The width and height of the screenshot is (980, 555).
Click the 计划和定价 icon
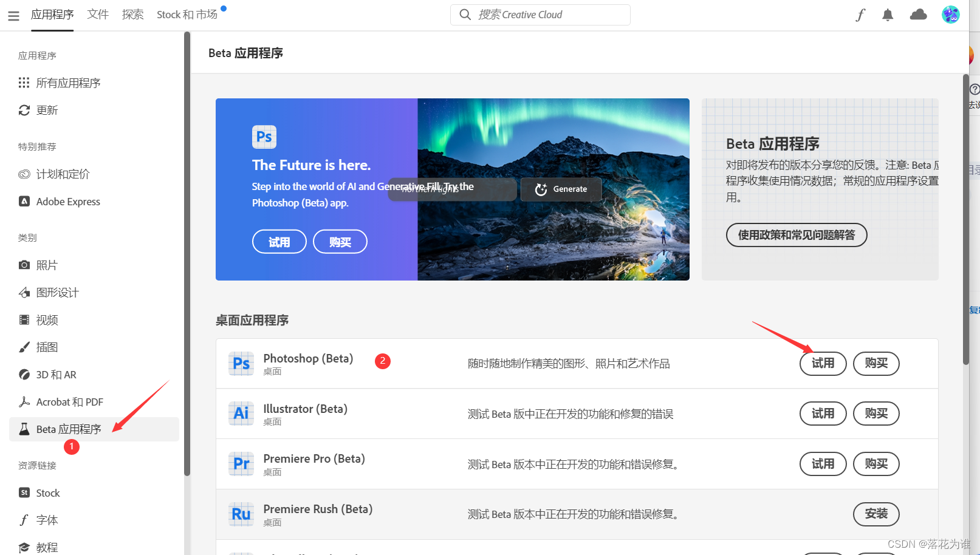point(24,174)
